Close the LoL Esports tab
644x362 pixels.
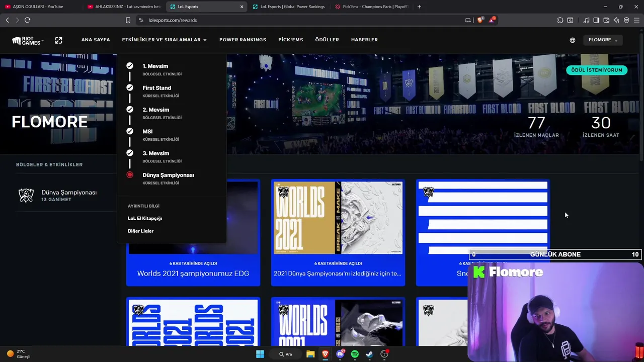242,7
